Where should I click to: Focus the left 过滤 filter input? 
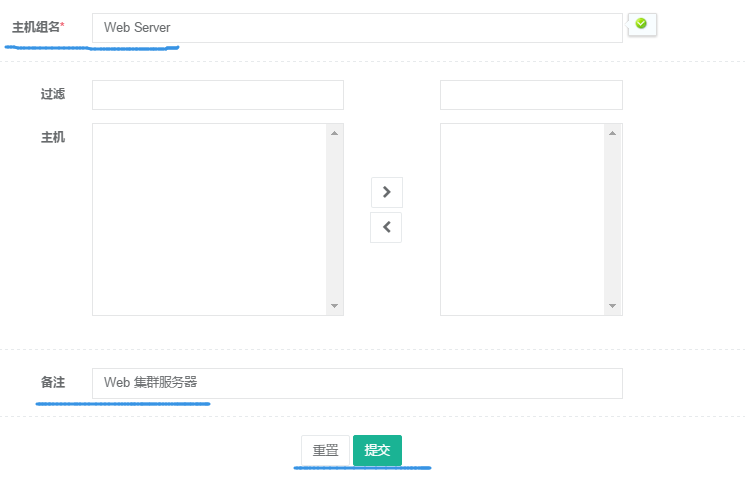tap(218, 95)
